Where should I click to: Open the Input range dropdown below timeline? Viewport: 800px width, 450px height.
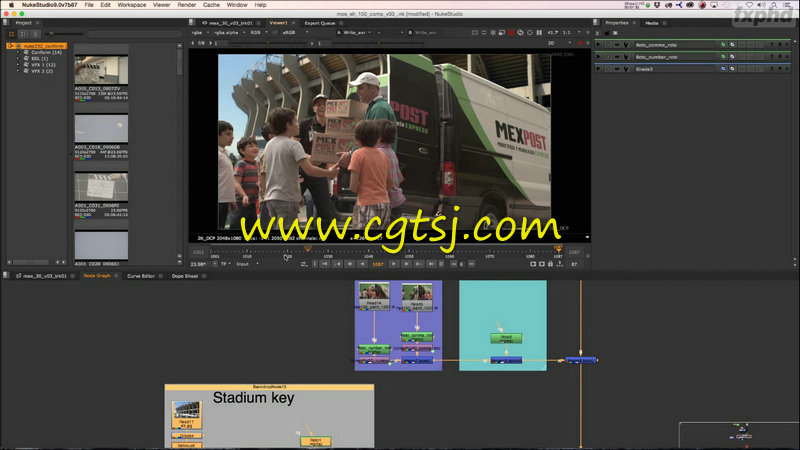[x=247, y=264]
